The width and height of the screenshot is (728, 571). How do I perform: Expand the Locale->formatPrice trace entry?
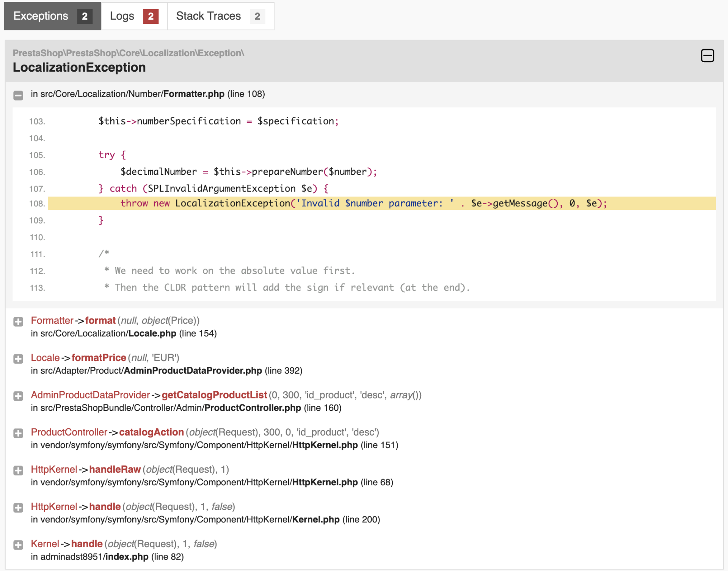[18, 359]
